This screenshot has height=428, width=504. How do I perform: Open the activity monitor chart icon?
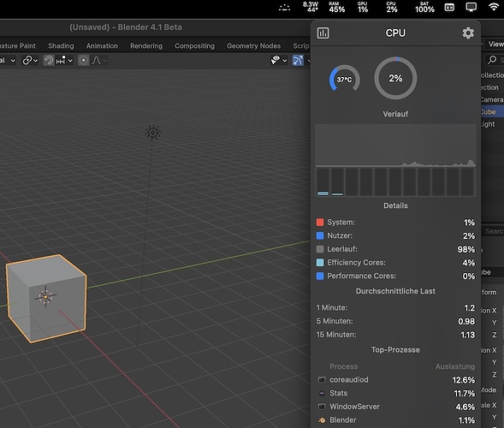coord(323,33)
